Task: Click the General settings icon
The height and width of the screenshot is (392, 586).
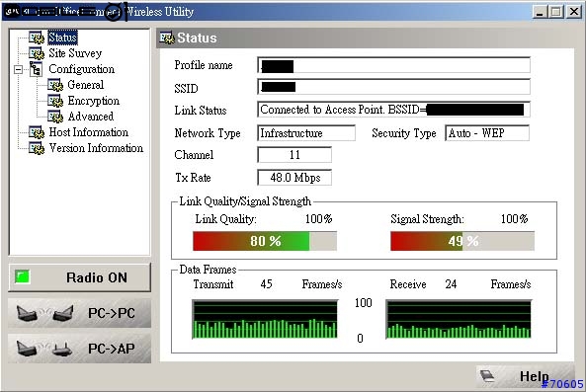Action: 55,85
